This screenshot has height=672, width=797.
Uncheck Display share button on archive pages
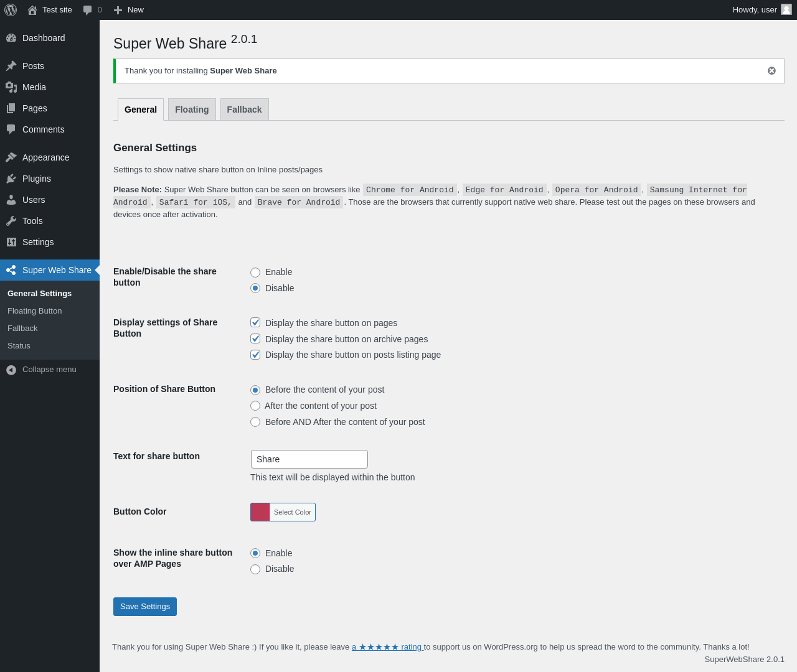point(255,338)
